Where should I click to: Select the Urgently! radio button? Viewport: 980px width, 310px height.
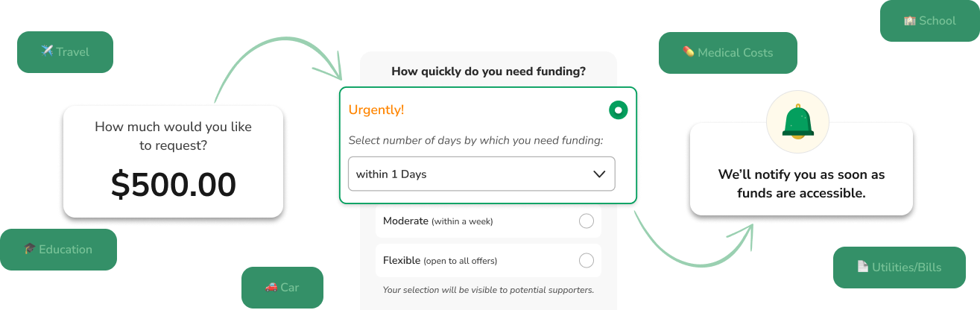[618, 110]
